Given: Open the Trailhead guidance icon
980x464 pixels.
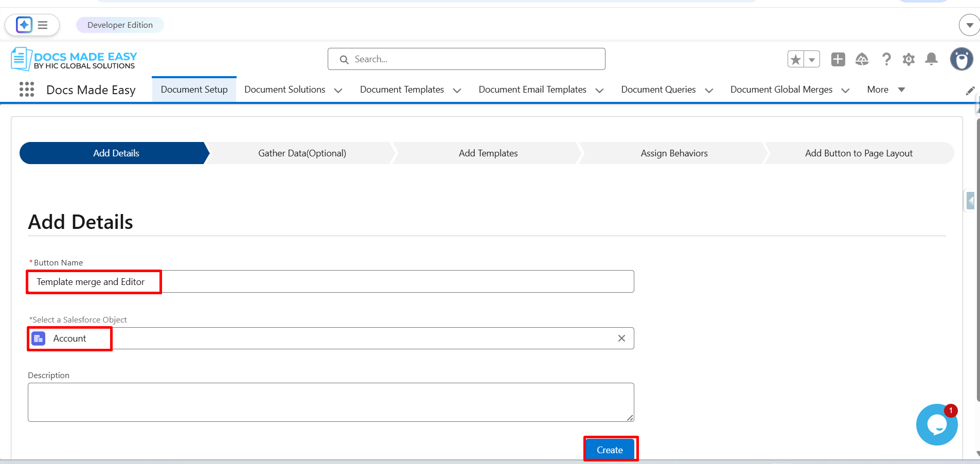Looking at the screenshot, I should pyautogui.click(x=862, y=60).
